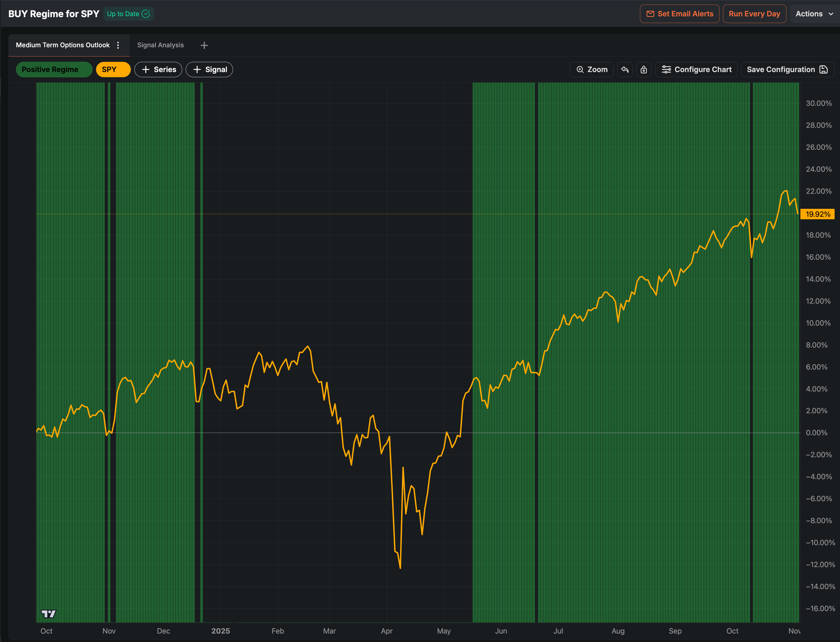Click the add Signal button
The height and width of the screenshot is (642, 840).
209,70
